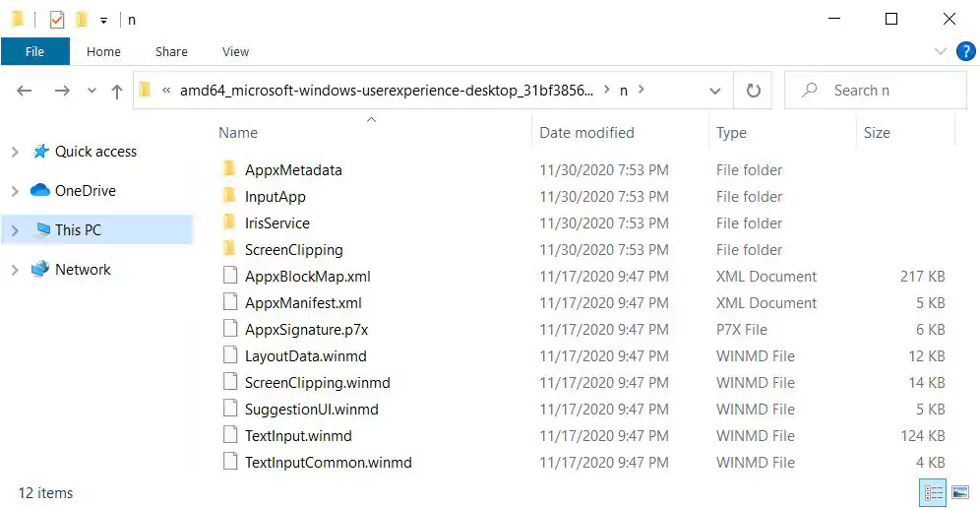Expand the Quick access tree node
Viewport: 980px width, 508px height.
pos(15,152)
